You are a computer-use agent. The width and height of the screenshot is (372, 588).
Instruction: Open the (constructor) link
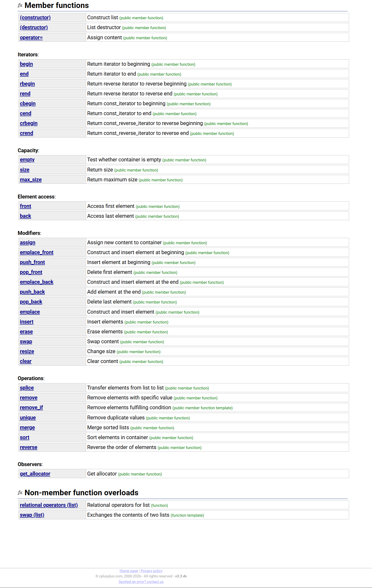(35, 18)
